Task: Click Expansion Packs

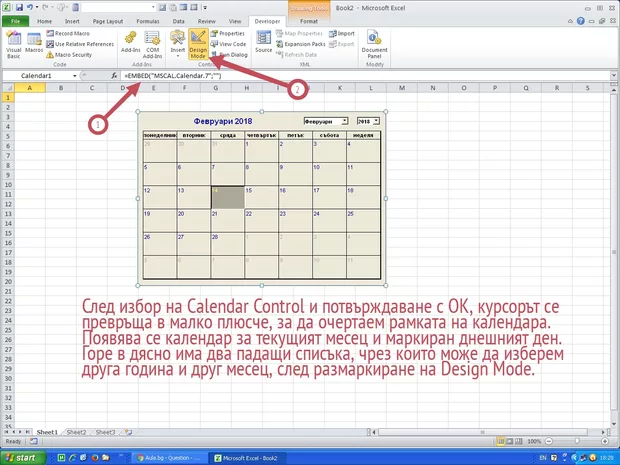Action: pyautogui.click(x=301, y=44)
